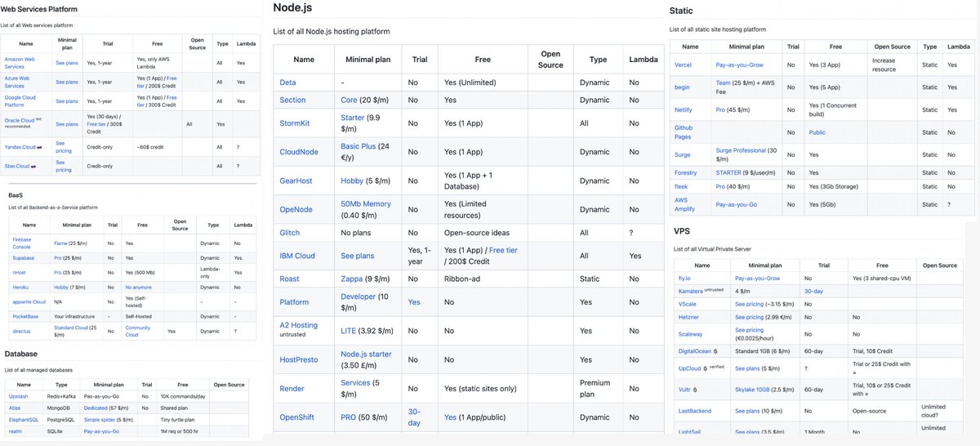Click the Community Cloud link for directus

138,331
